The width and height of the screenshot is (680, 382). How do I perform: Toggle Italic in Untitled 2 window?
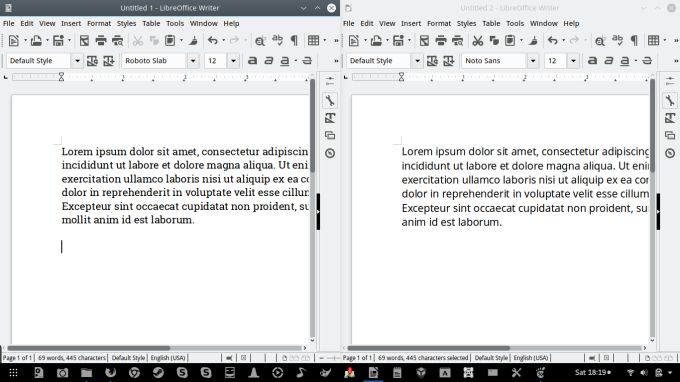[609, 61]
